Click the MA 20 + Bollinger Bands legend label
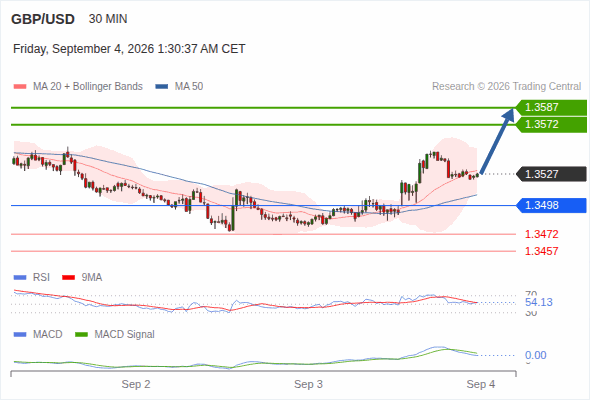This screenshot has height=400, width=590. 88,87
